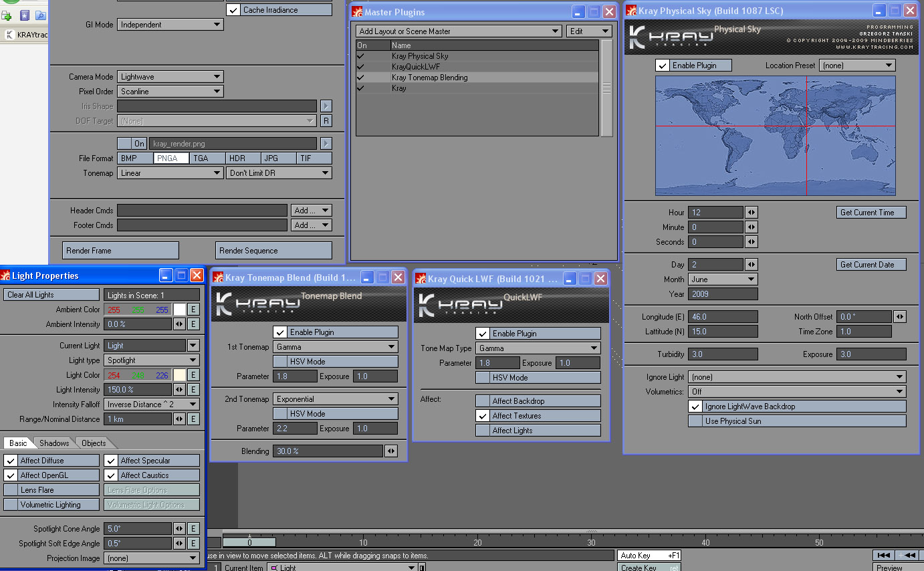Enable the Lens Flare checkbox
Viewport: 924px width, 571px height.
click(11, 490)
